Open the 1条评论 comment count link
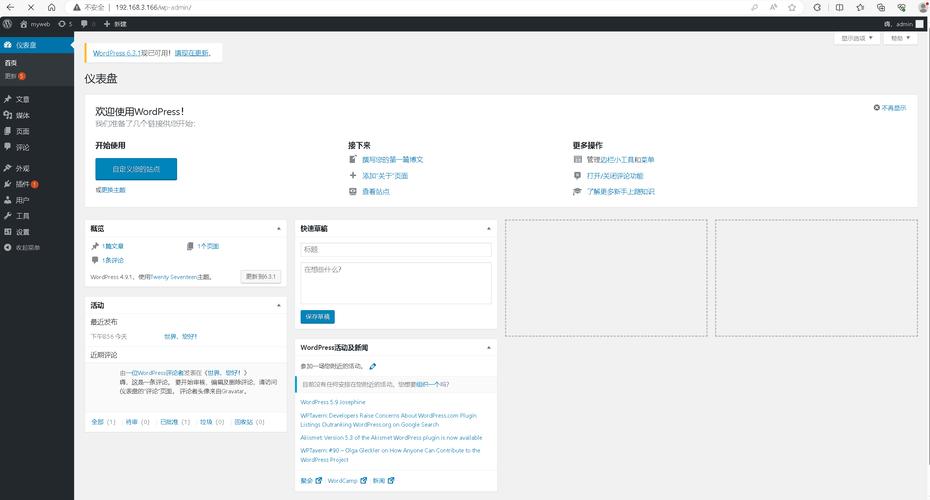 pyautogui.click(x=113, y=260)
